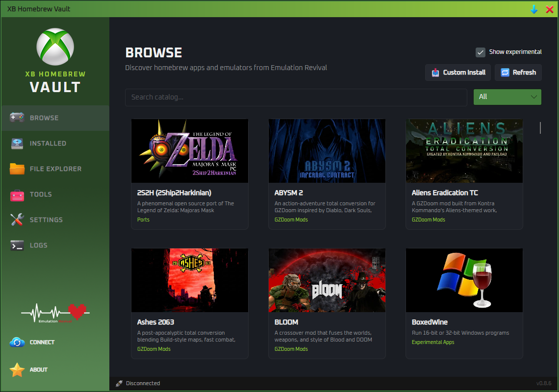The height and width of the screenshot is (392, 559).
Task: Click the File Explorer folder icon
Action: 17,169
